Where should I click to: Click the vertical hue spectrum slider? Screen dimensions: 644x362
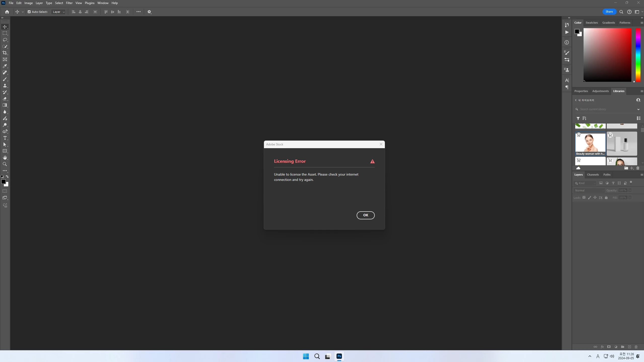[x=638, y=55]
